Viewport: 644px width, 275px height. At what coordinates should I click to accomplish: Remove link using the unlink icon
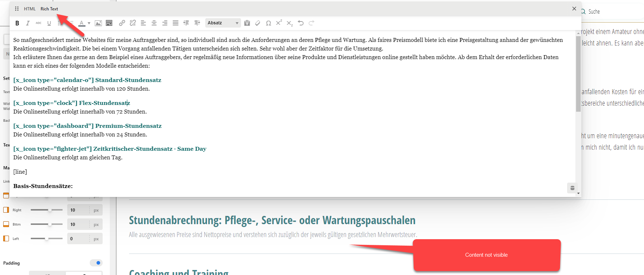133,23
